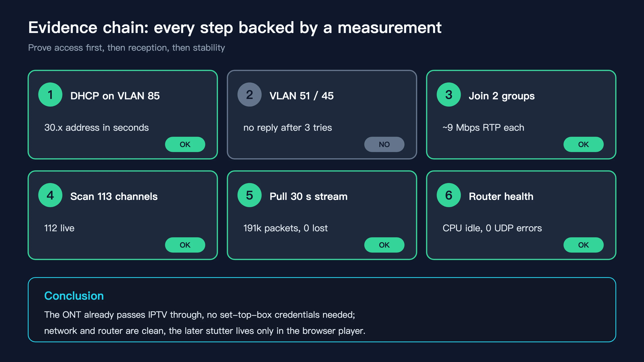
Task: Click the '112 live' result text
Action: click(x=59, y=228)
